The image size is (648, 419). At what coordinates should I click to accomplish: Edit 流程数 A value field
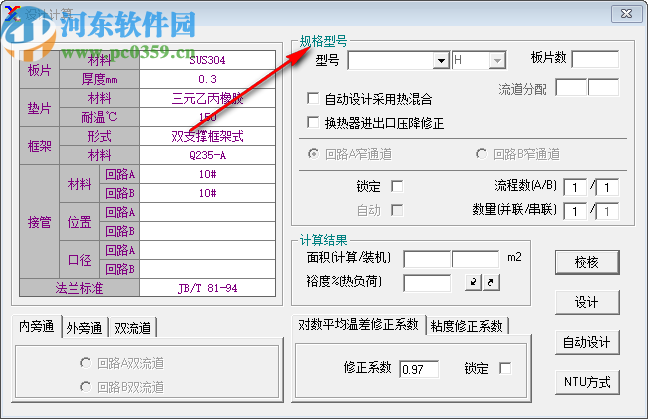tap(575, 187)
